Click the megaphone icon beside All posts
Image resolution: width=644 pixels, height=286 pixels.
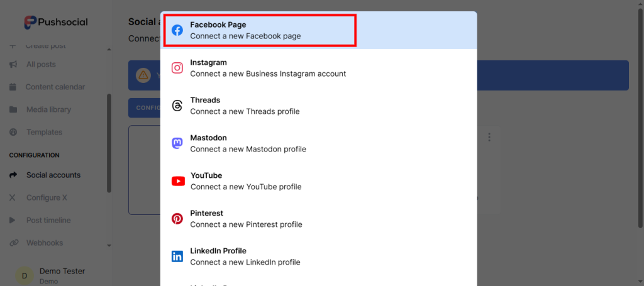13,64
